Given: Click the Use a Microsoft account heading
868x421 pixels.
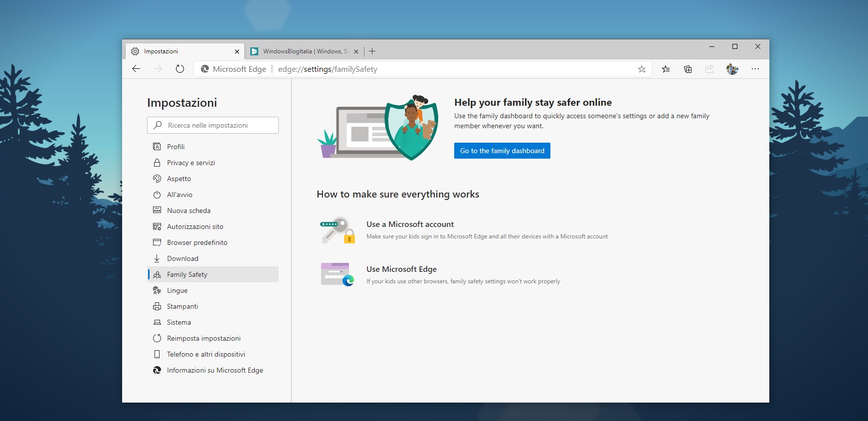Looking at the screenshot, I should (x=410, y=224).
